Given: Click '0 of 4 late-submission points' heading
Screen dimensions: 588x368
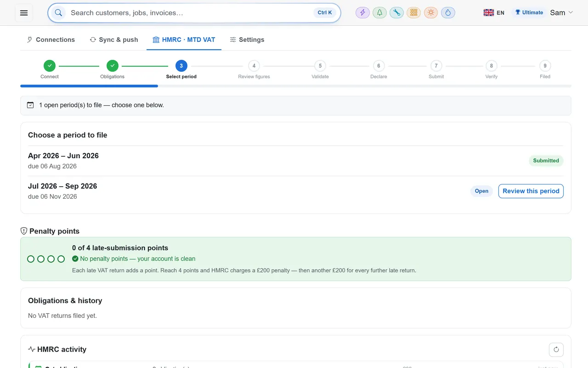Looking at the screenshot, I should 120,248.
